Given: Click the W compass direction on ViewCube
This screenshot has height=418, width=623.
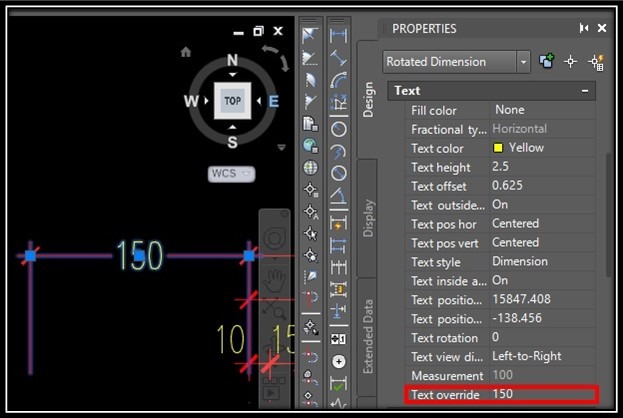Looking at the screenshot, I should pyautogui.click(x=191, y=101).
